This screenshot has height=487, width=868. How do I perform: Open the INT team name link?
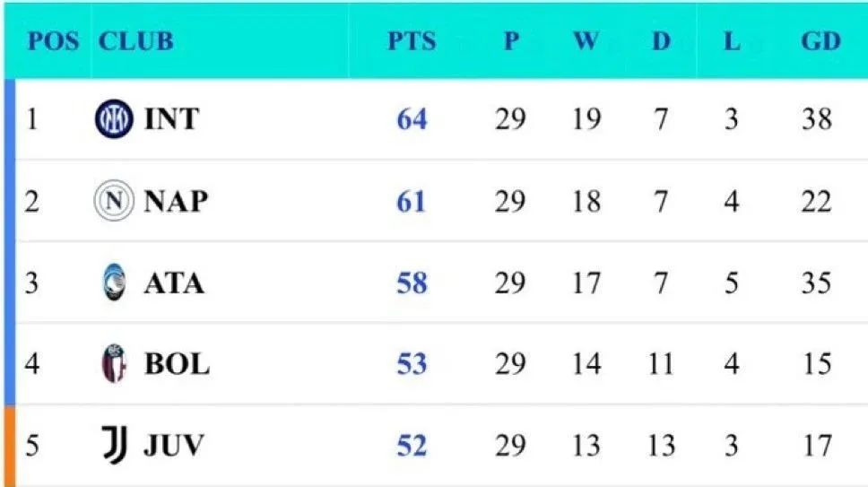pos(171,119)
